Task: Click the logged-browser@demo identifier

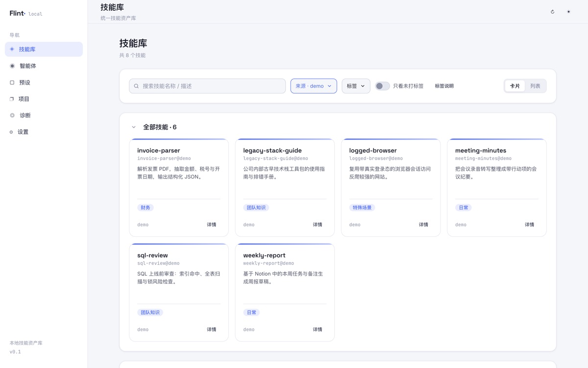Action: coord(376,159)
